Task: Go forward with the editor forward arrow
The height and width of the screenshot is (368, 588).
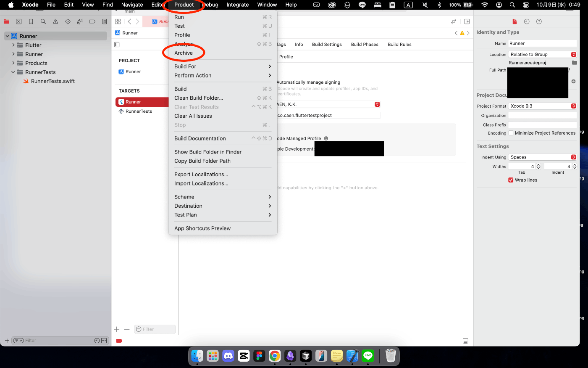Action: tap(137, 21)
